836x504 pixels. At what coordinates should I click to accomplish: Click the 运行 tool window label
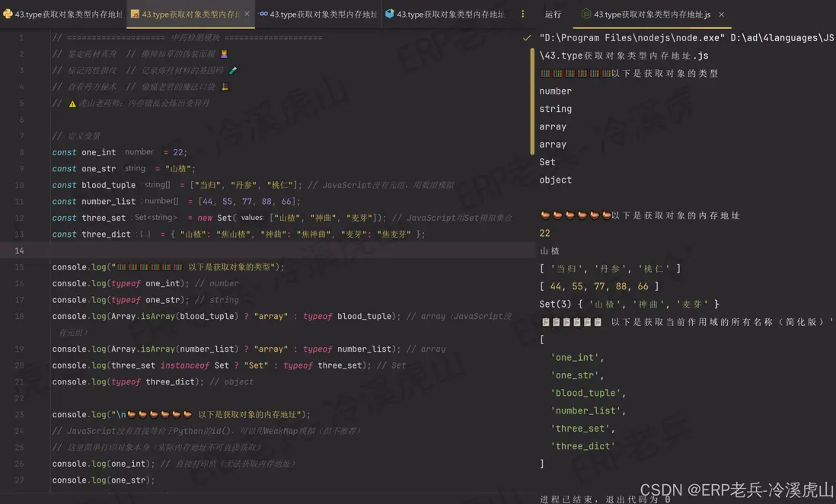pyautogui.click(x=553, y=14)
